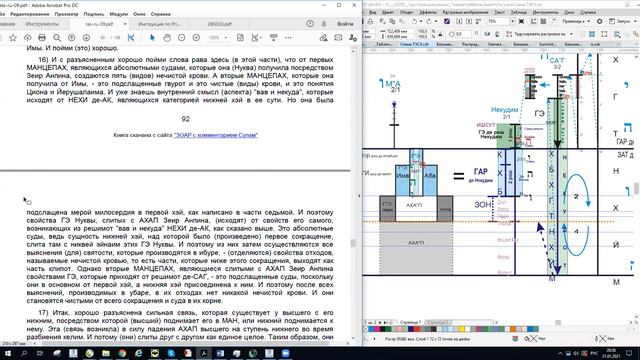640x360 pixels.
Task: Open redo history dropdown arrow in CorelDRAW
Action: coord(436,21)
